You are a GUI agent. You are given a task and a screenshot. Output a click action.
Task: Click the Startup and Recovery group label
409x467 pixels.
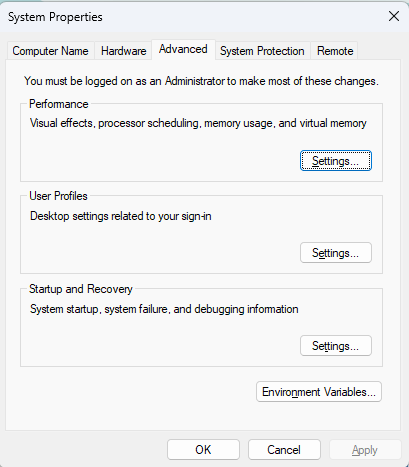coord(81,289)
